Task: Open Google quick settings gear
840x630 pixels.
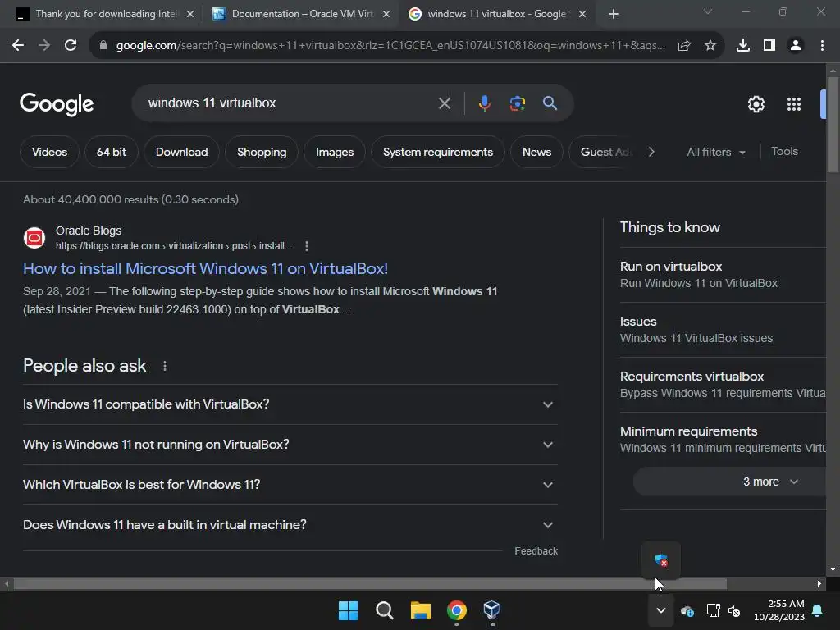Action: pos(756,104)
